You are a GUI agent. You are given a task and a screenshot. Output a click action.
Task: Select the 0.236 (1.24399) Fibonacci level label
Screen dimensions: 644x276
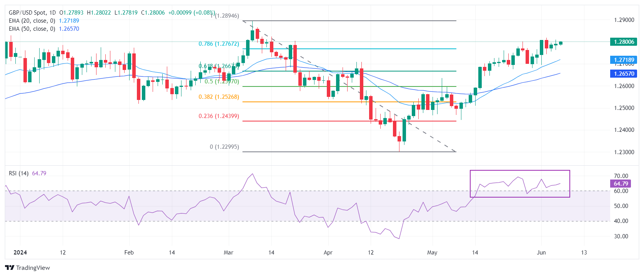click(218, 116)
